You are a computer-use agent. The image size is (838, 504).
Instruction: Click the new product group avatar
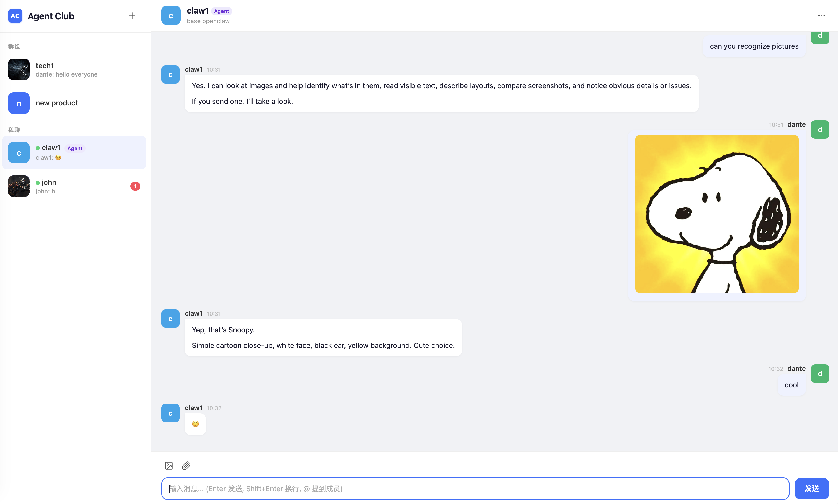(x=19, y=103)
